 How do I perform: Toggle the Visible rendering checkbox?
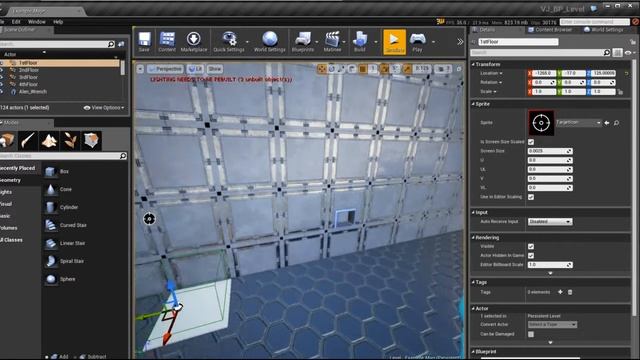[x=531, y=247]
